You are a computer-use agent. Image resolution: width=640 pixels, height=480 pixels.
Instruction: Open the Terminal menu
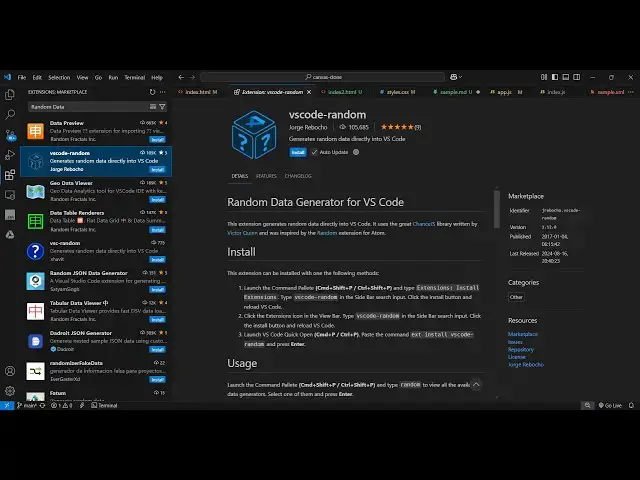pos(134,77)
